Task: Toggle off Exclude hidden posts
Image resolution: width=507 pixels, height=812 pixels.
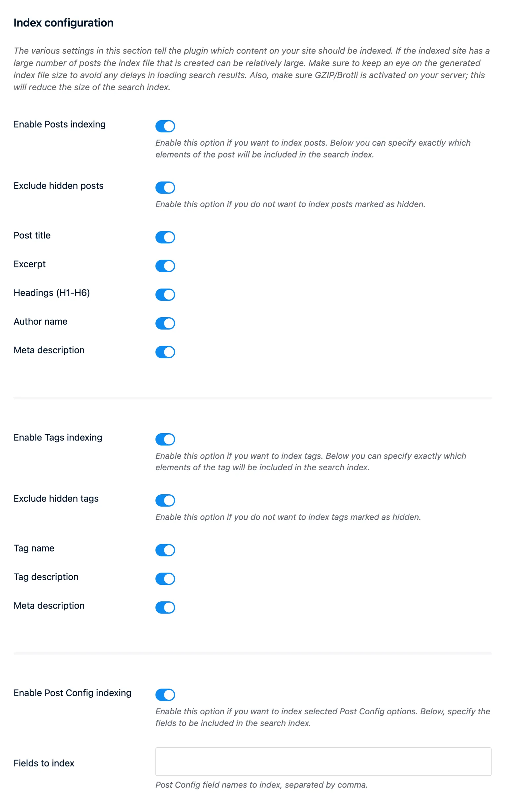Action: tap(165, 187)
